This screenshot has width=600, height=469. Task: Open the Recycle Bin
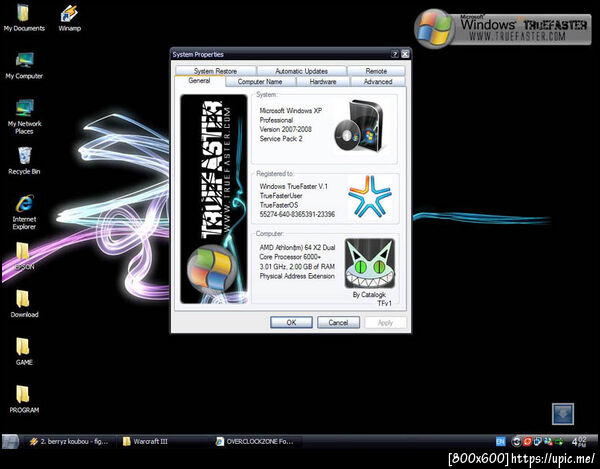[24, 161]
